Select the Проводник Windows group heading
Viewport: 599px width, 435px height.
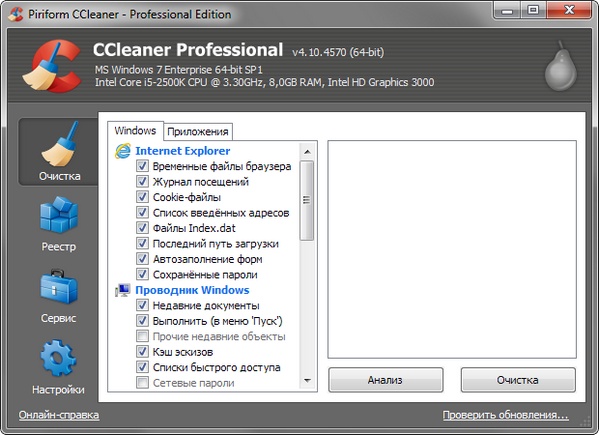tap(192, 290)
